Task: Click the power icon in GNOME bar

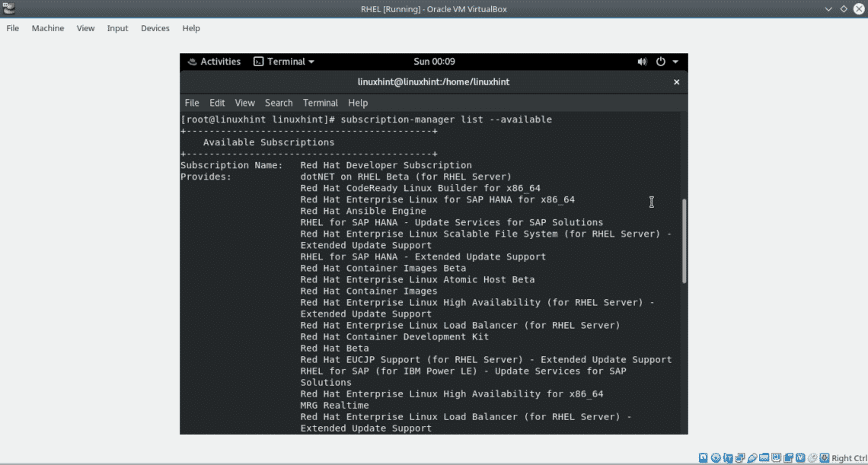Action: pyautogui.click(x=660, y=62)
